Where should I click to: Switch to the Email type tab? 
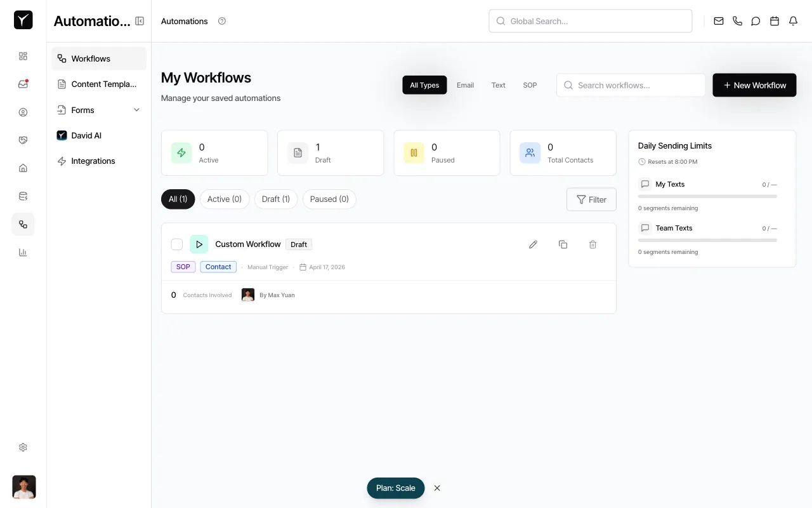click(465, 85)
